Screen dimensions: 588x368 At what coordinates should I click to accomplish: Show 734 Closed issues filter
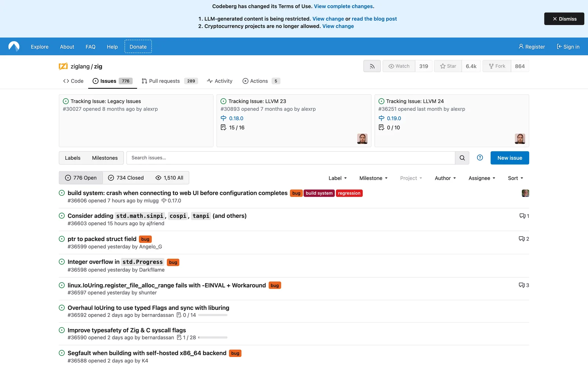126,178
